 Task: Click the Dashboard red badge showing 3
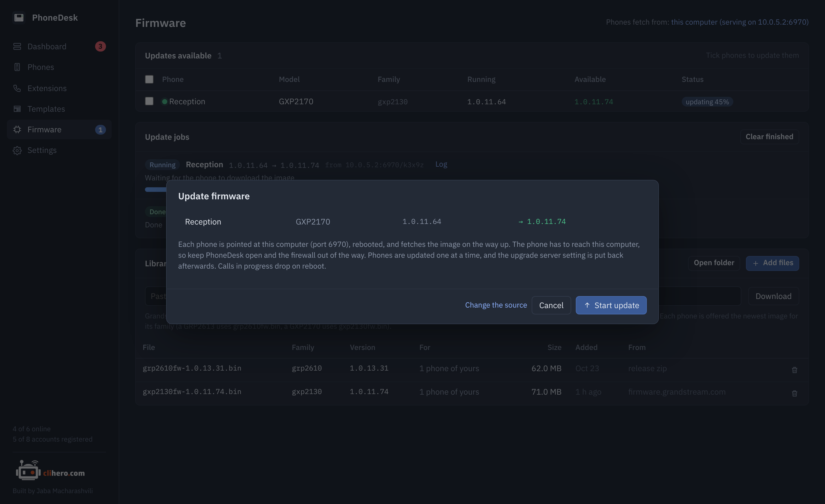100,46
